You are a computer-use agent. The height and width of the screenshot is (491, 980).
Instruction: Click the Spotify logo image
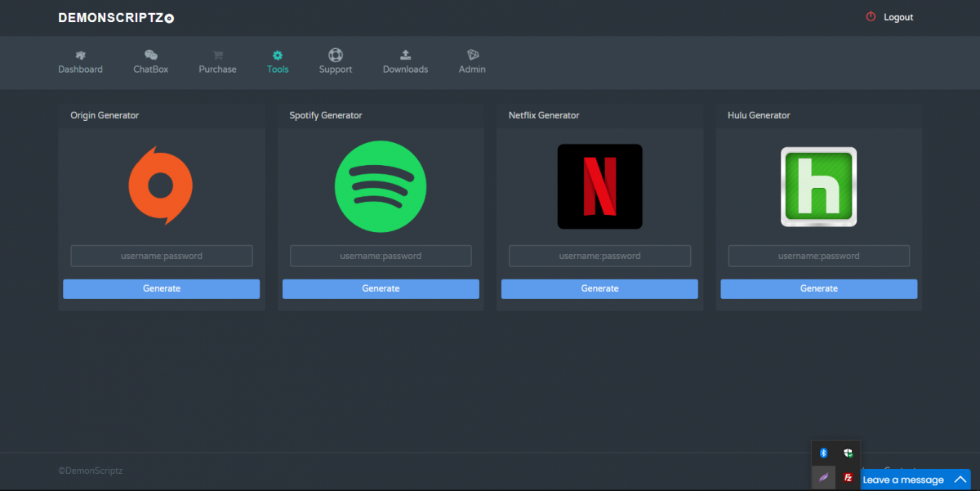click(381, 186)
